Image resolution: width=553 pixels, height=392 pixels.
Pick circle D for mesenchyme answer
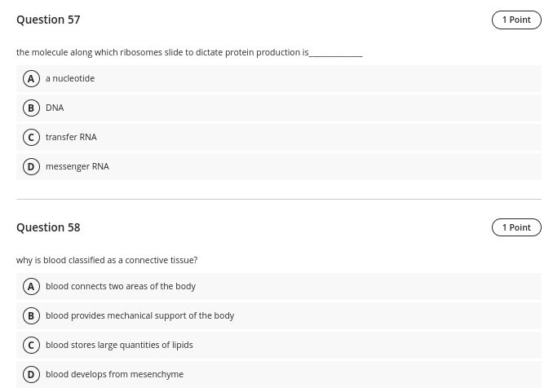click(31, 375)
